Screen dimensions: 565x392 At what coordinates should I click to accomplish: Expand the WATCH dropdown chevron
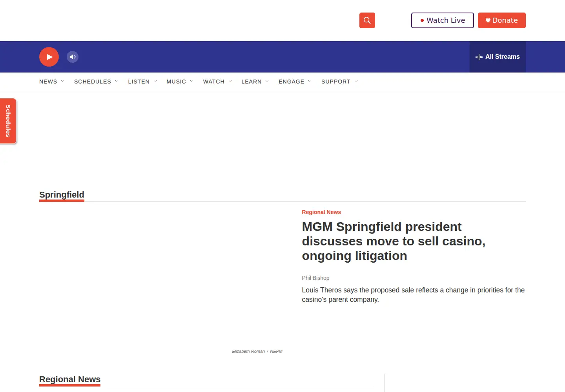(x=230, y=81)
